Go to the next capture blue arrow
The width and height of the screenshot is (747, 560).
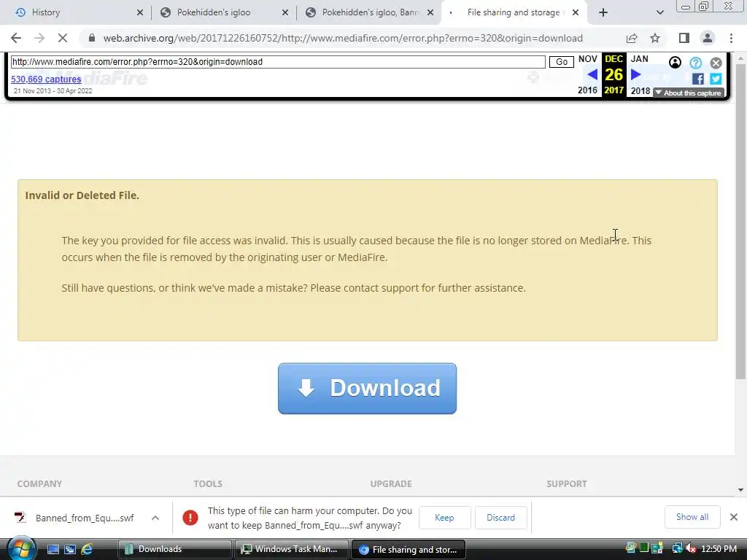pyautogui.click(x=635, y=74)
